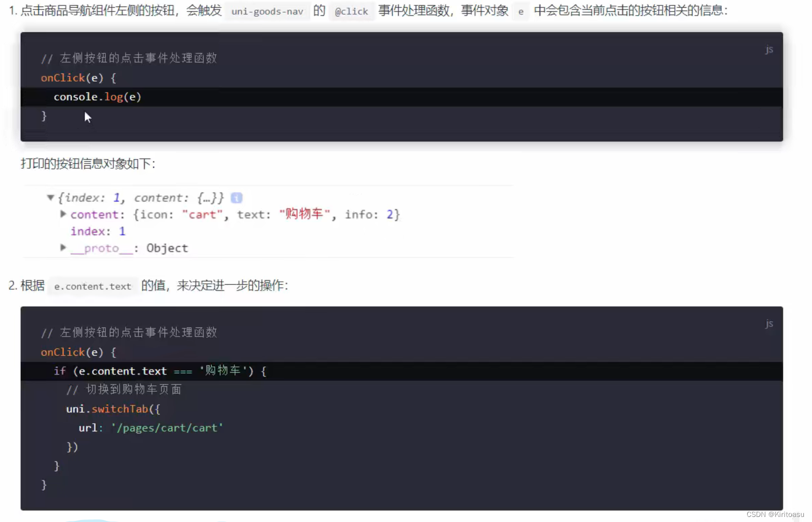Collapse the {index: 1, content} object triangle

51,198
